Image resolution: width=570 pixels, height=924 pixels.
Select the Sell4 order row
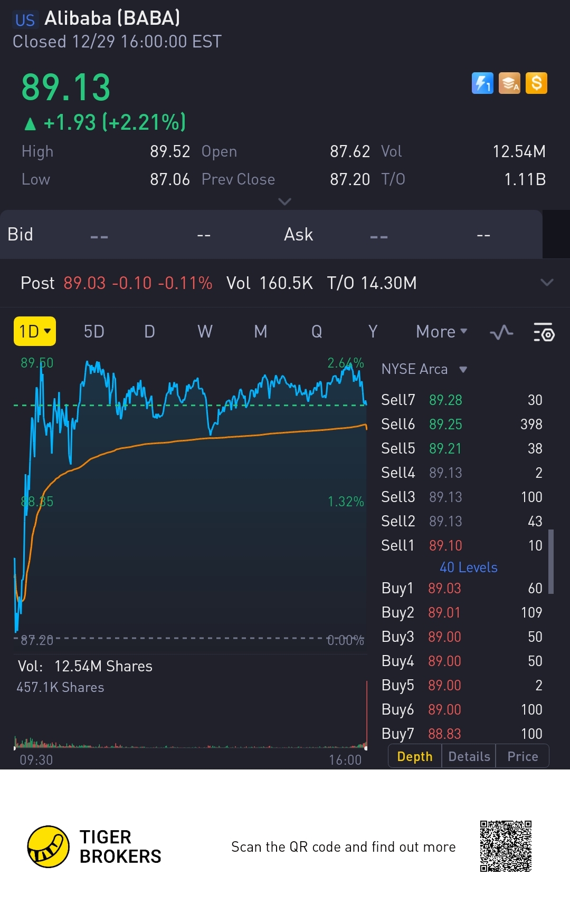click(x=462, y=473)
